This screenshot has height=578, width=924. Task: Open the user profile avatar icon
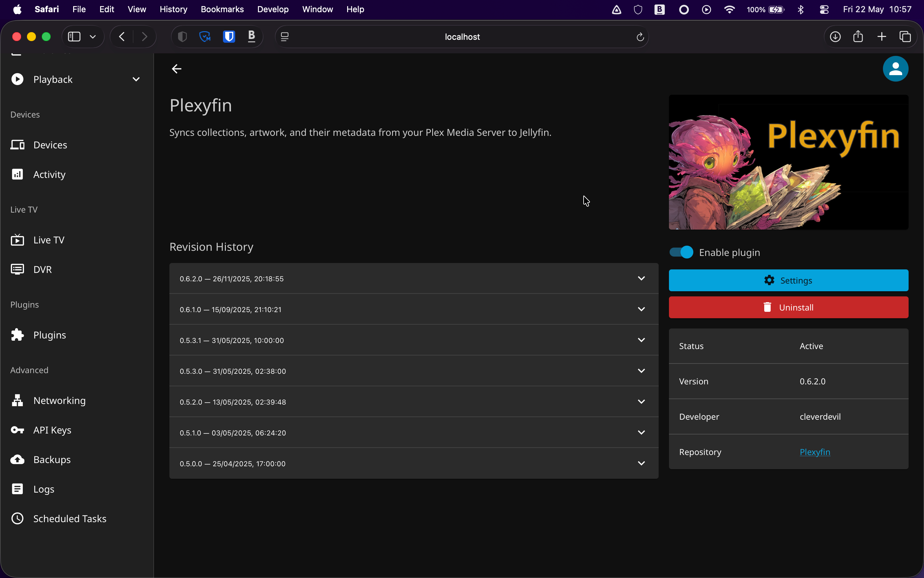(x=895, y=69)
